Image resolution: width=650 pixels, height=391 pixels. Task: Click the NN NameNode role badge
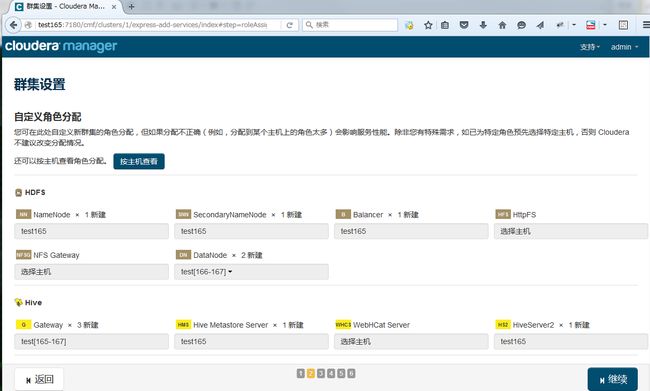pos(23,214)
